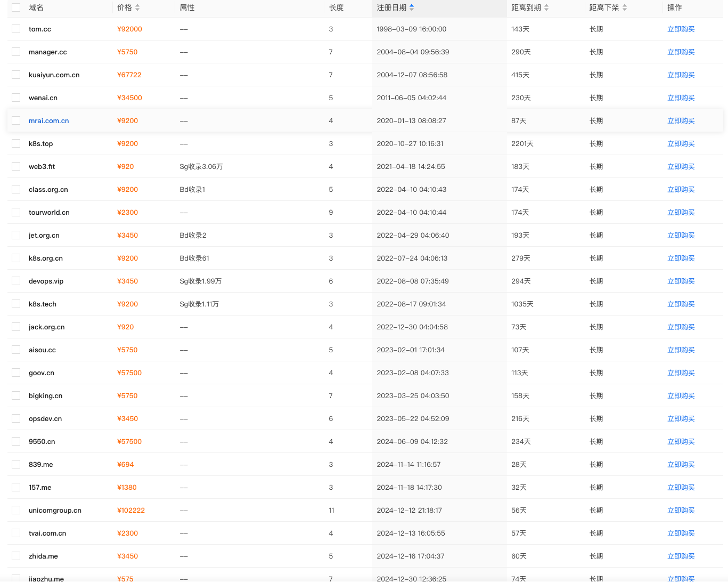Click 立即购买 for tom.cc
728x582 pixels.
coord(681,29)
